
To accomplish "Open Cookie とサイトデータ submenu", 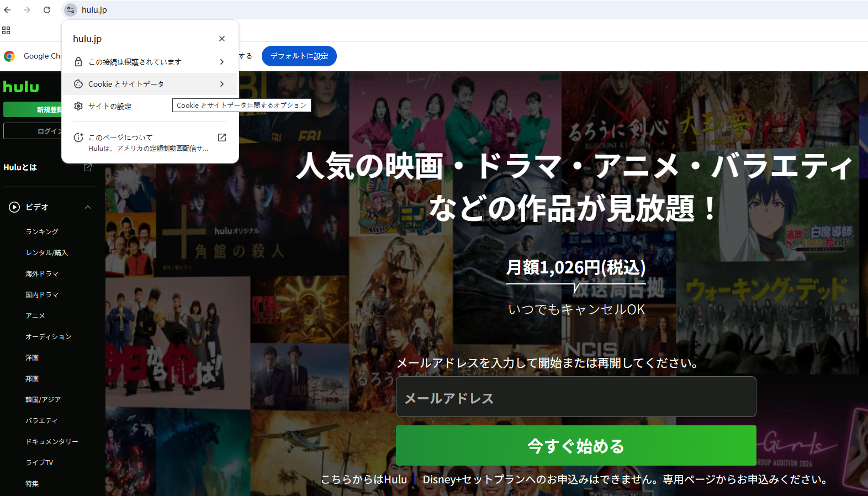I will pos(150,84).
